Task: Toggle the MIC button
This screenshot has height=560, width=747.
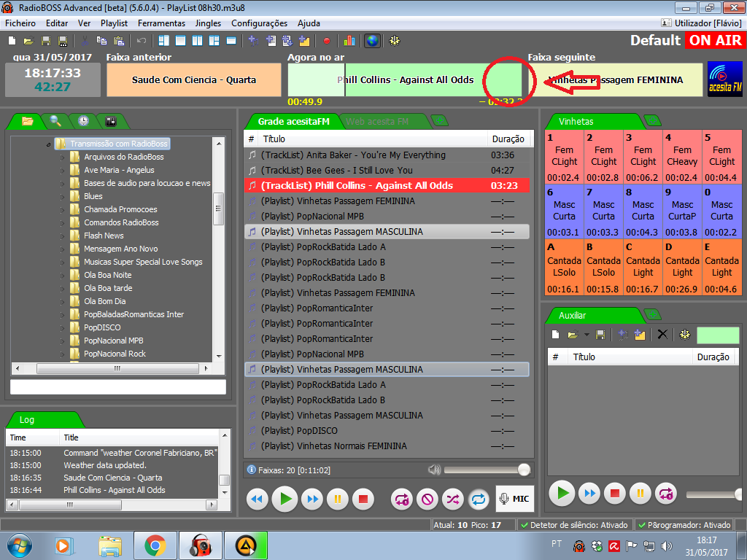Action: (514, 499)
